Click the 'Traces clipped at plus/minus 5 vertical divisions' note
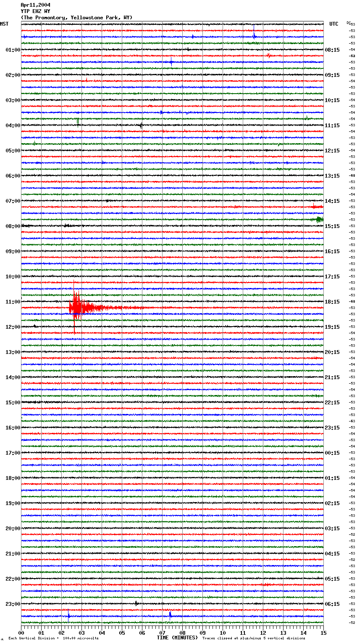357x644 pixels. pos(254,638)
